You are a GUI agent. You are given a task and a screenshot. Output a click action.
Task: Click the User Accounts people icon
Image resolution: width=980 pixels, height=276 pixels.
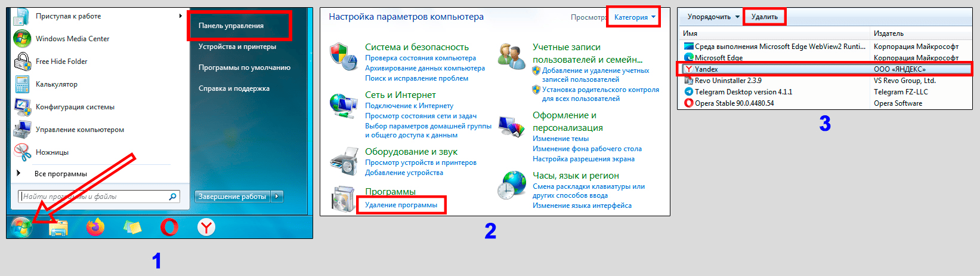pos(512,56)
